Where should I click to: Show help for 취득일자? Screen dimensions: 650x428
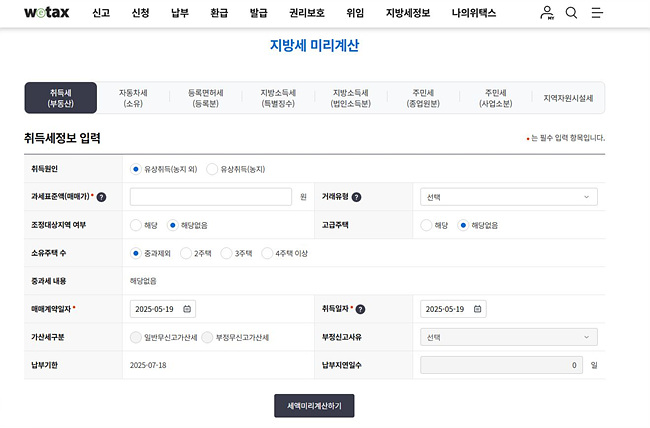[x=361, y=309]
